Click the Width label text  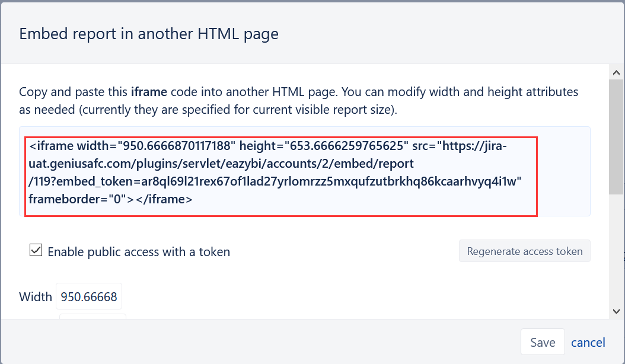click(x=36, y=296)
